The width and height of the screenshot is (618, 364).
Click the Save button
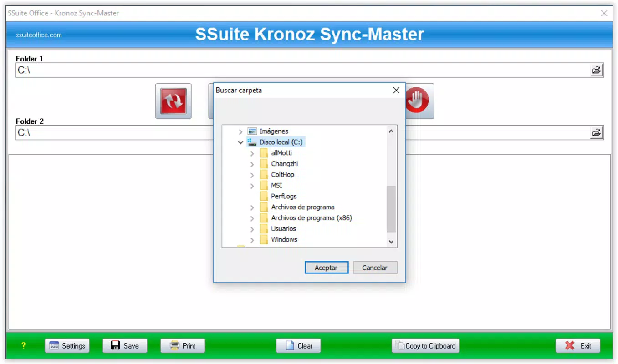(125, 346)
